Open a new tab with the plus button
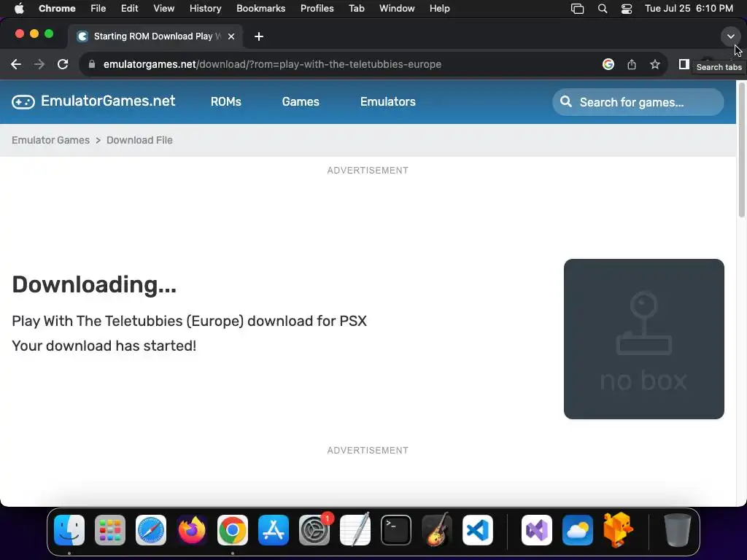This screenshot has height=560, width=747. [x=259, y=36]
